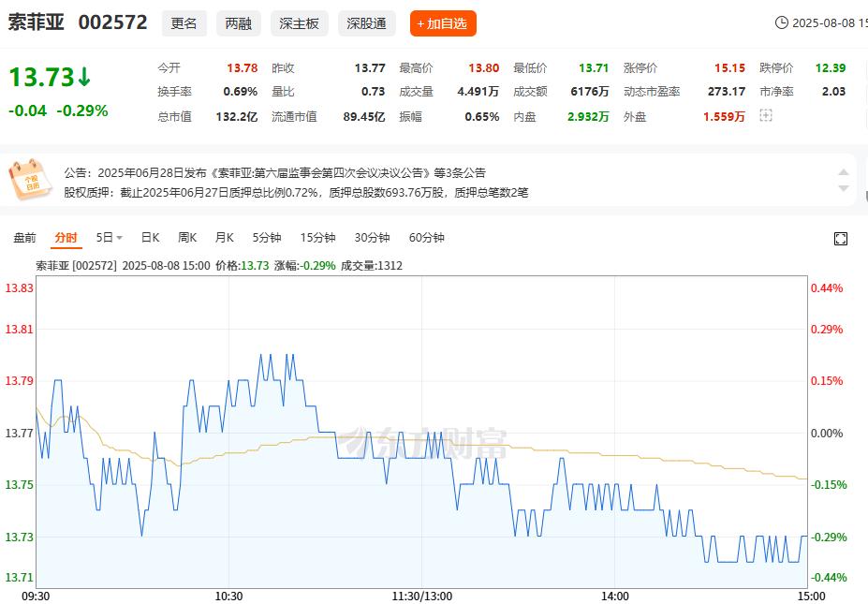Add stock via 加自选 button
The height and width of the screenshot is (604, 868).
[443, 23]
